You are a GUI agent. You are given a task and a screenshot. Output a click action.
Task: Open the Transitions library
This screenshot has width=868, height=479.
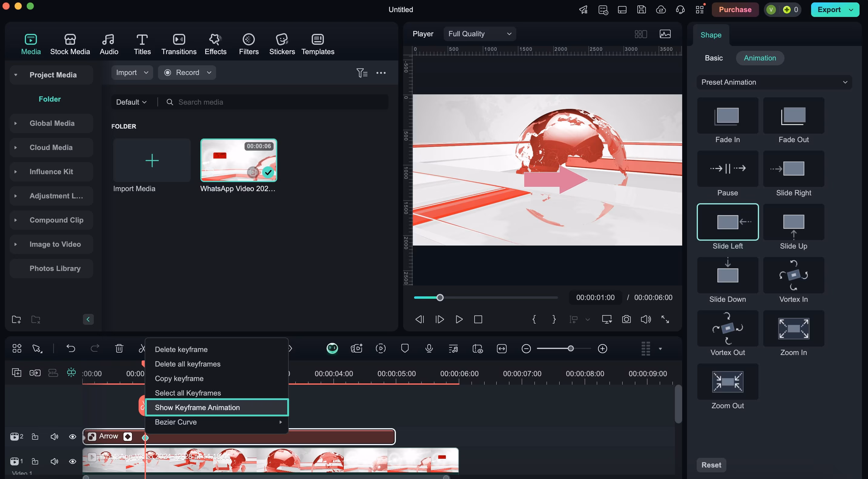179,44
